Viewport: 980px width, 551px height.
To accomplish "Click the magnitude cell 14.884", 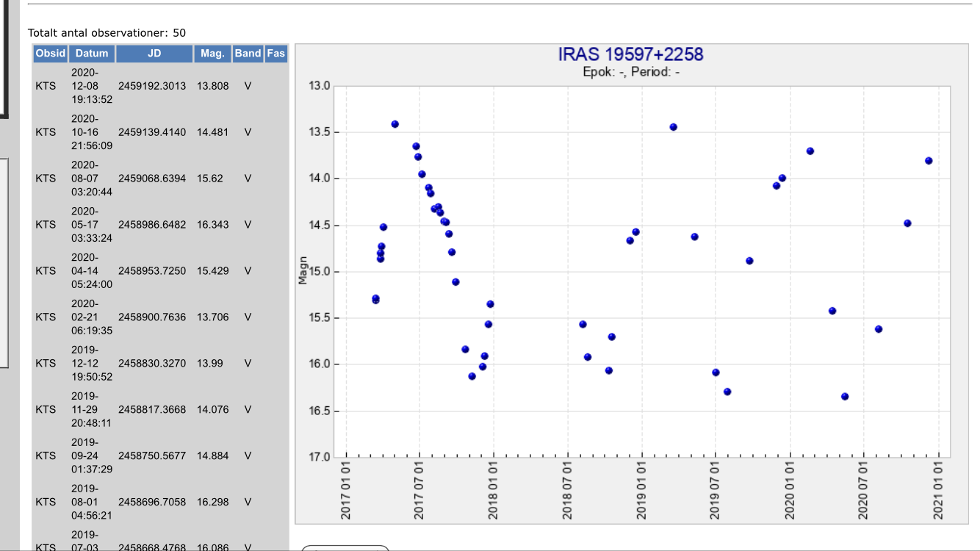I will point(212,455).
